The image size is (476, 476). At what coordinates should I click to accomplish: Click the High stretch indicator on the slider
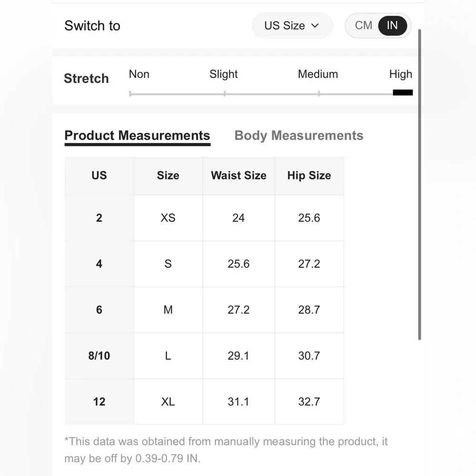(x=402, y=92)
